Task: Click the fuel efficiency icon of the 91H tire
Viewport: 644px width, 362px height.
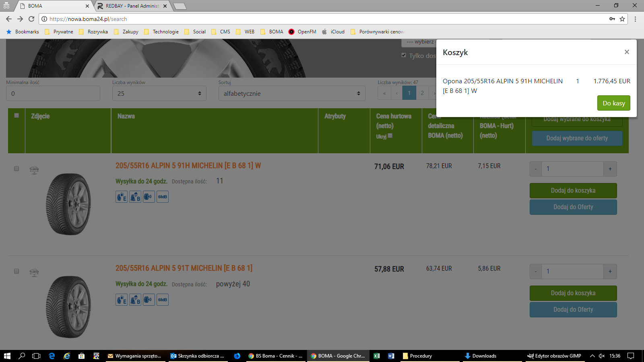Action: click(x=122, y=197)
